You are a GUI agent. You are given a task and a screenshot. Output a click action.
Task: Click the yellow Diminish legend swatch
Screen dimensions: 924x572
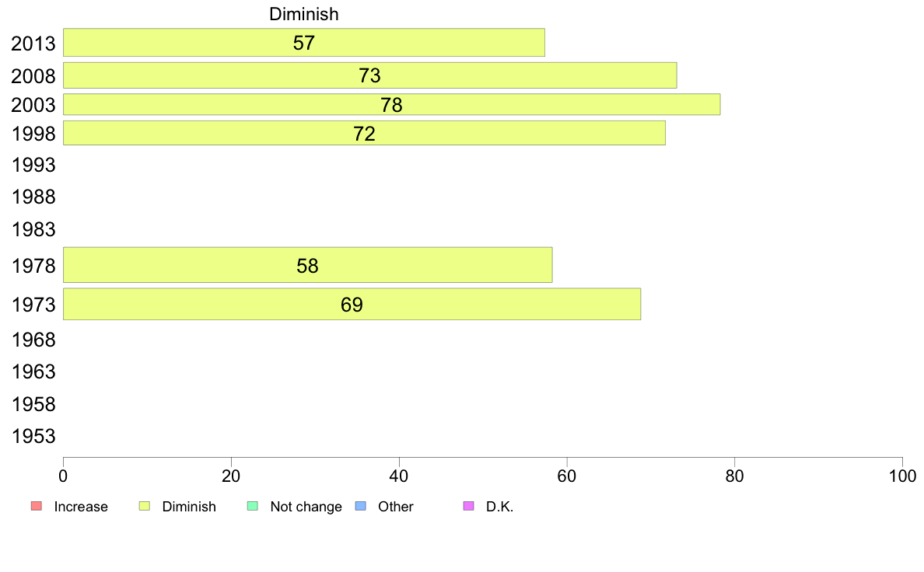click(145, 506)
